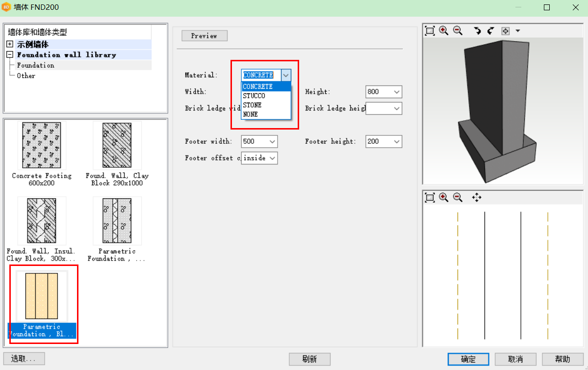Maximize the 墙体 FND200 window

coord(547,7)
